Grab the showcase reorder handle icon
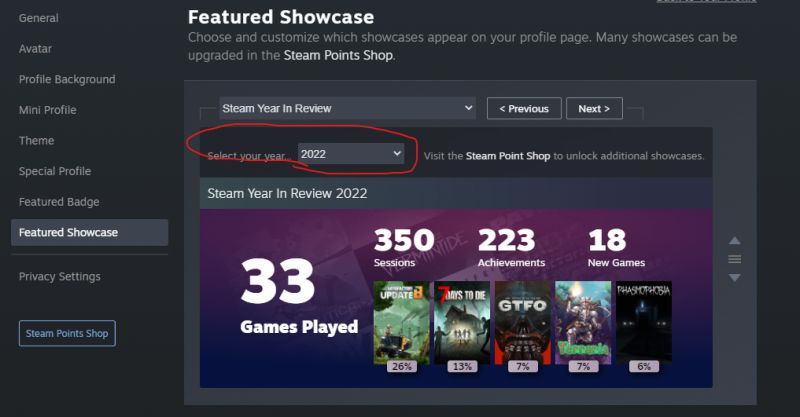 (734, 259)
